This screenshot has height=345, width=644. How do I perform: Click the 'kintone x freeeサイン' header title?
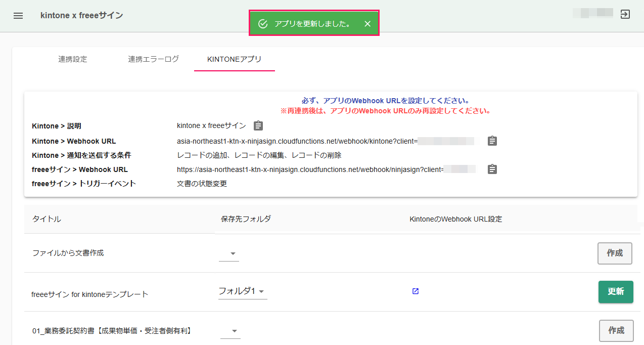pos(82,16)
